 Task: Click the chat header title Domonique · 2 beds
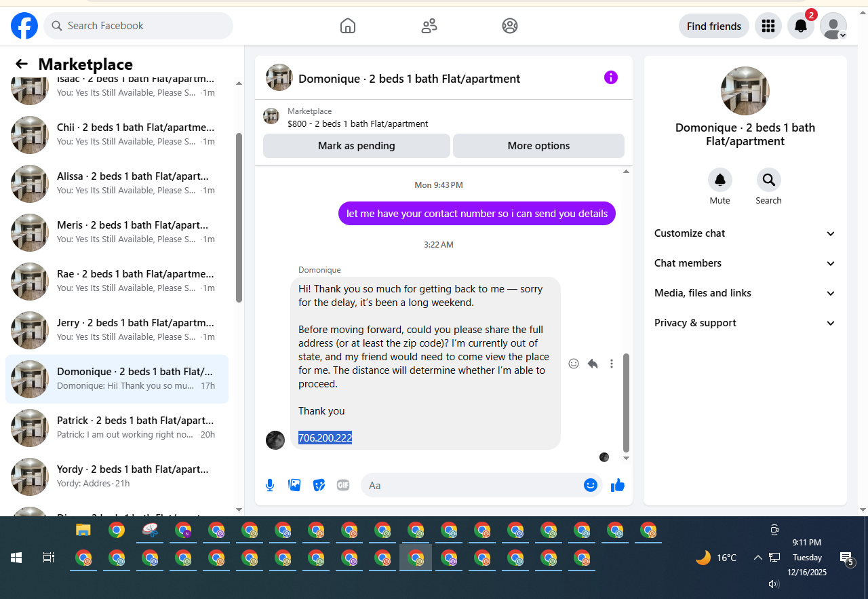coord(410,79)
